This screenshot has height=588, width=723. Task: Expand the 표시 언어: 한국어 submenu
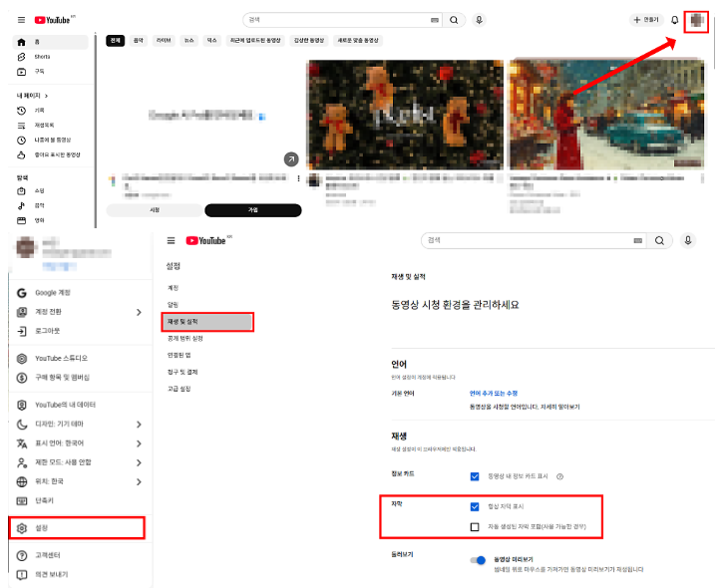(139, 442)
